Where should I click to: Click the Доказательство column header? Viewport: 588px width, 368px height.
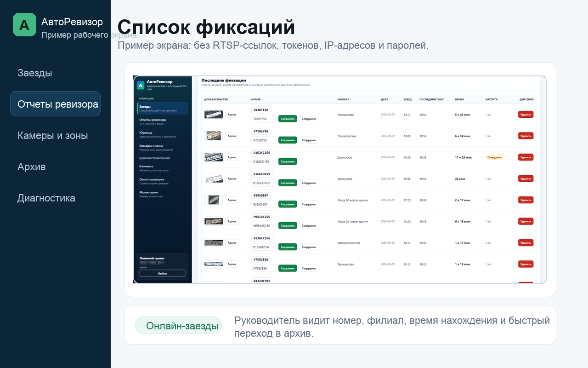tap(216, 99)
